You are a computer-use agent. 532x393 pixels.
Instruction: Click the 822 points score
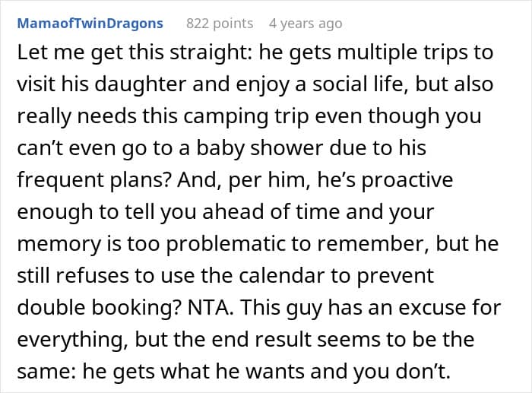pyautogui.click(x=220, y=24)
